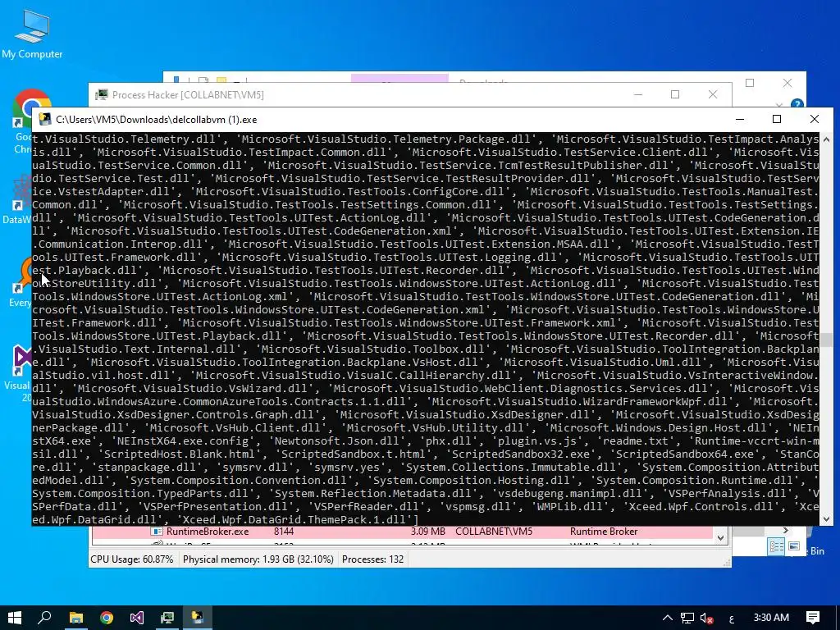The height and width of the screenshot is (630, 840).
Task: Switch to Chrome on the taskbar
Action: 107,618
